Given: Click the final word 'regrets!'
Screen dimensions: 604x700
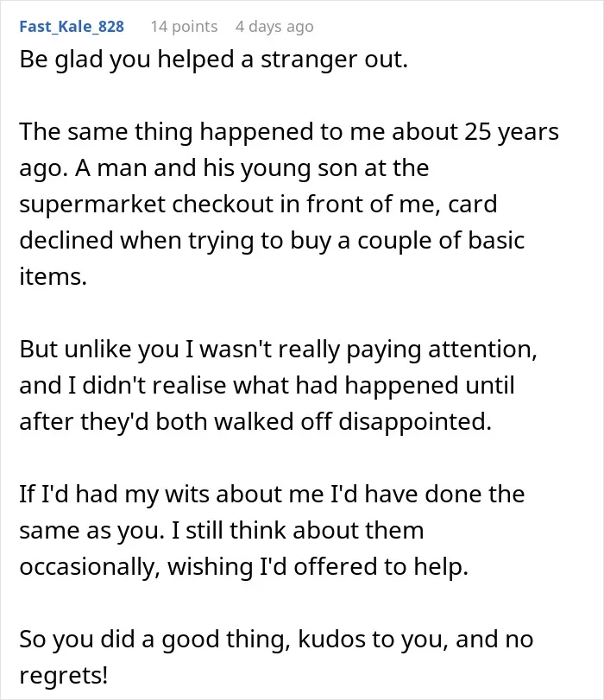Looking at the screenshot, I should pyautogui.click(x=63, y=676).
